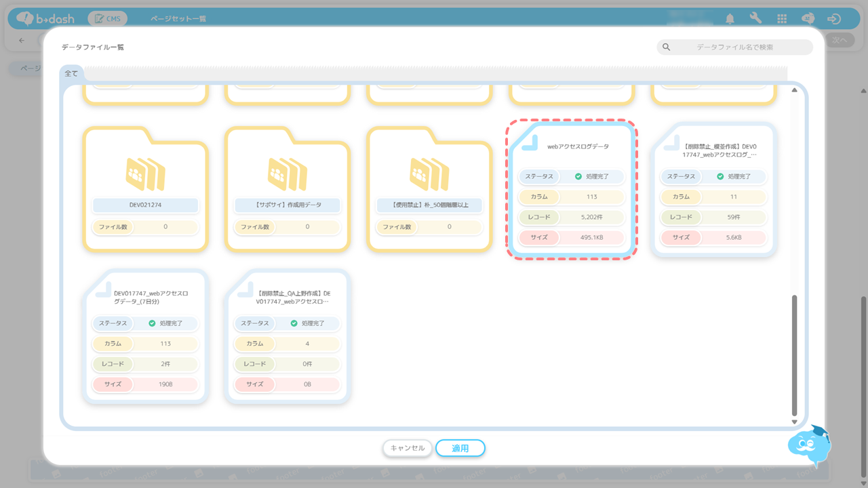Viewport: 868px width, 488px height.
Task: Select the webアクセスログデータ file card
Action: tap(572, 189)
